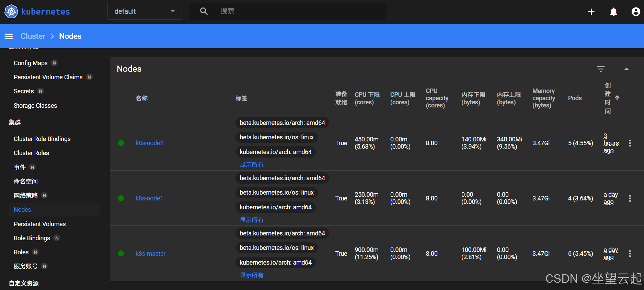Click the 900.00m (11.25%) CPU value
Image resolution: width=644 pixels, height=290 pixels.
[x=367, y=254]
